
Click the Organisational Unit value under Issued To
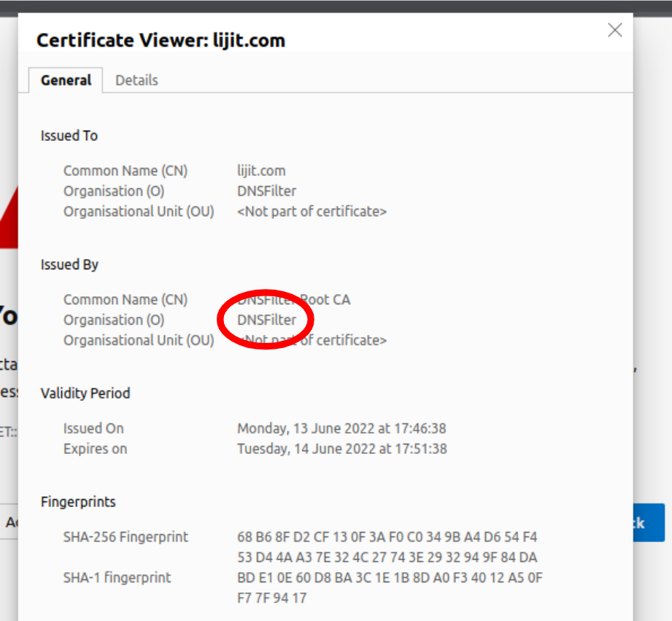[x=312, y=212]
